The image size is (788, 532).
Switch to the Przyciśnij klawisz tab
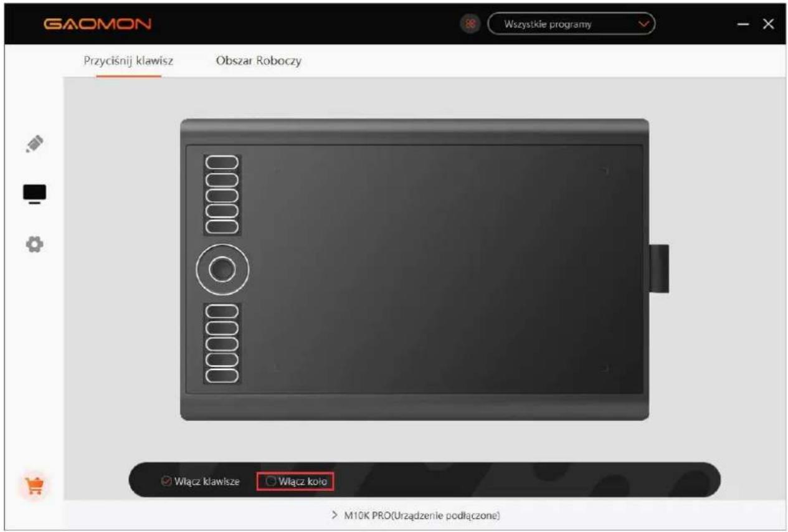coord(128,61)
